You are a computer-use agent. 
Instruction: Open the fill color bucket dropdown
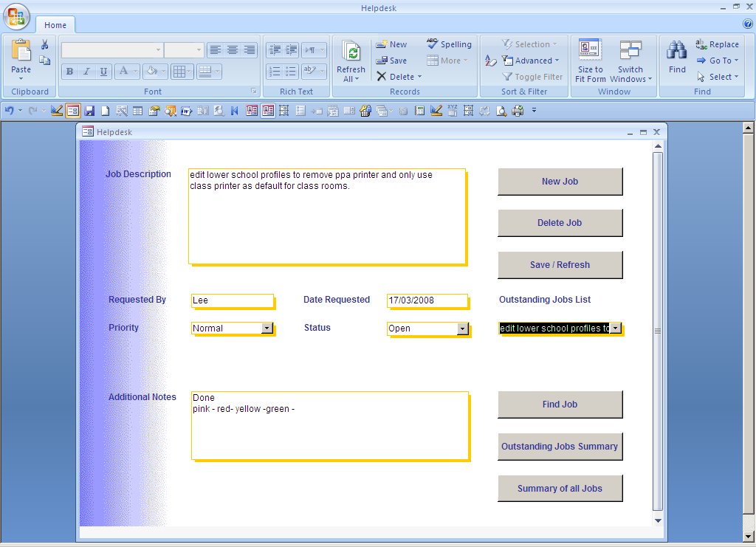(164, 72)
